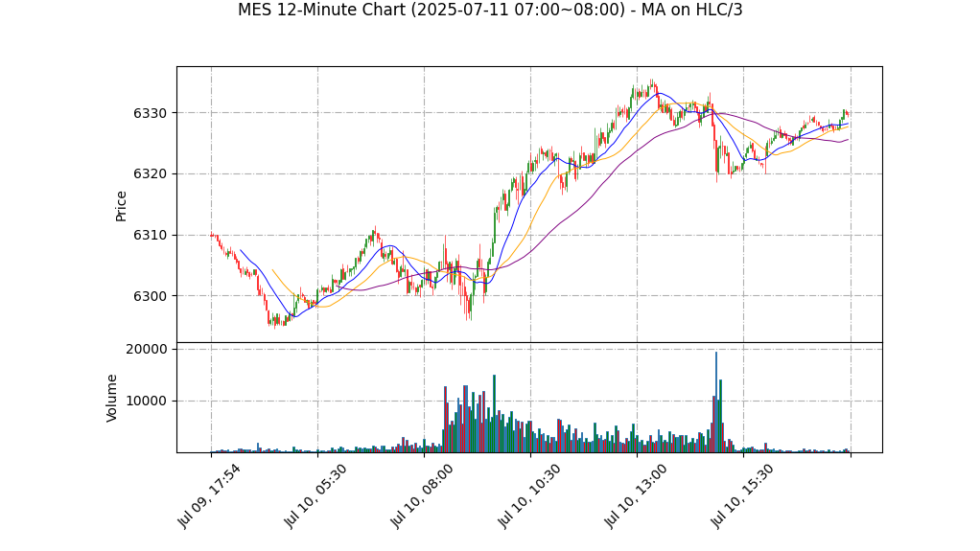The height and width of the screenshot is (551, 980).
Task: Click the chart title MES 12-Minute Chart
Action: [490, 10]
